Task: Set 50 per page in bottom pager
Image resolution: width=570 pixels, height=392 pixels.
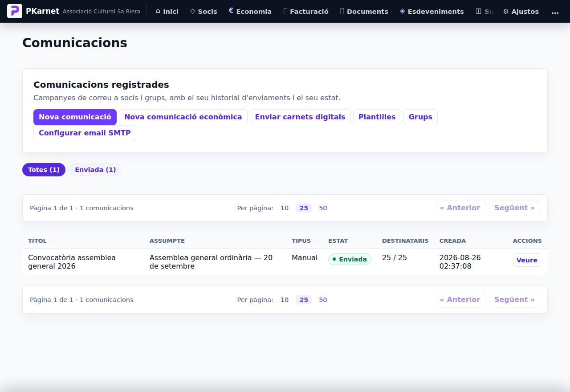Action: pos(323,300)
